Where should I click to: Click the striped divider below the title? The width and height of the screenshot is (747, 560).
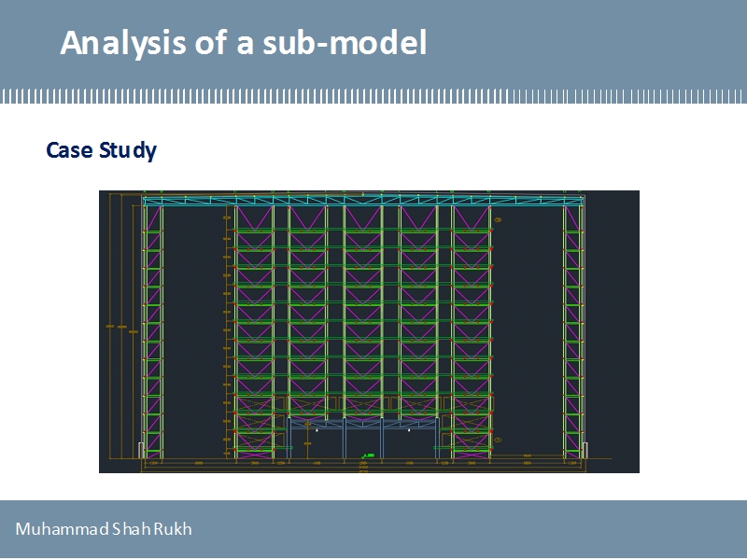tap(373, 96)
